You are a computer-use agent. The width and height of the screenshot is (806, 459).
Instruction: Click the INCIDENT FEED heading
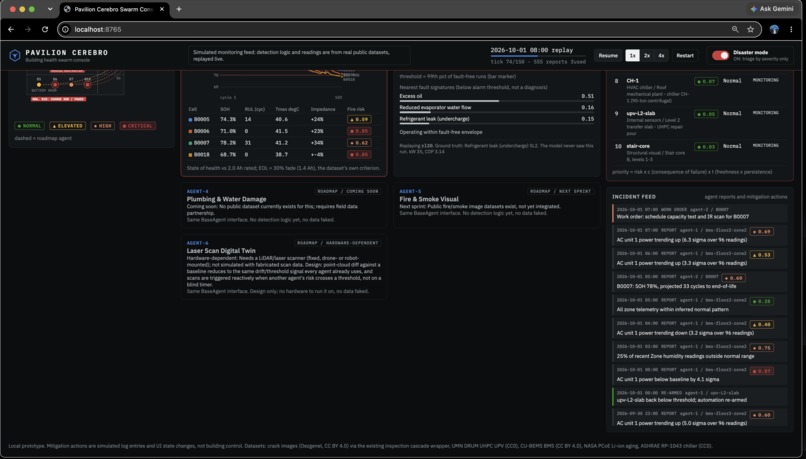coord(634,197)
